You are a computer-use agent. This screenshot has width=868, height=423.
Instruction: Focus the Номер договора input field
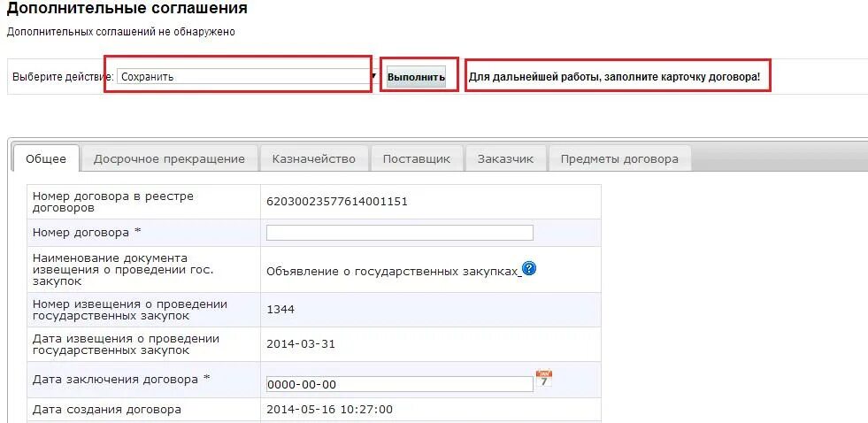[x=400, y=233]
